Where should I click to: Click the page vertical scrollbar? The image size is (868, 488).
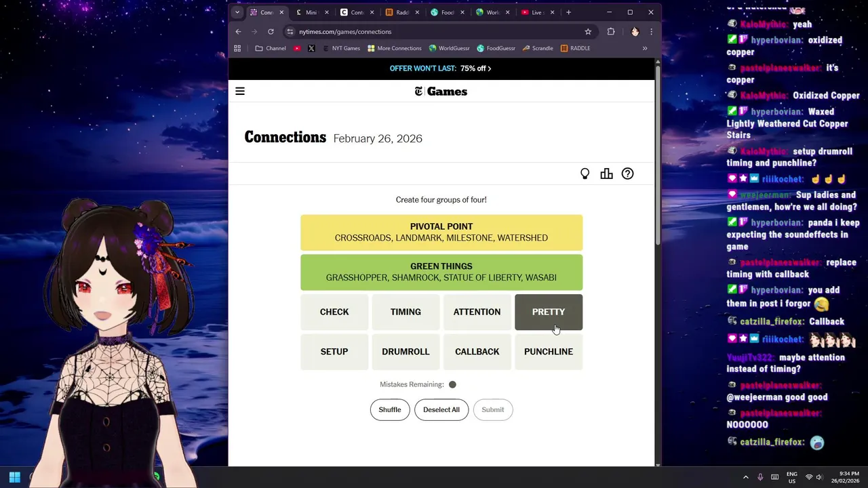657,156
